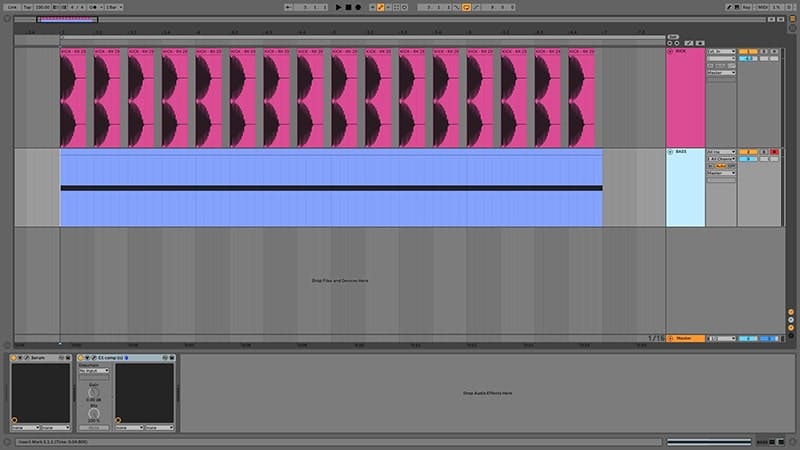Toggle the In/Out section show button
Screen dimensions: 800x450
tap(791, 312)
